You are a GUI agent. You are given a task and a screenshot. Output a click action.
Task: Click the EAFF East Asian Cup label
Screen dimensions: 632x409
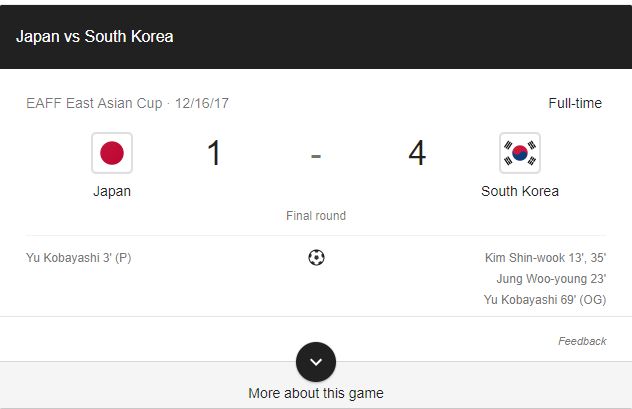[95, 103]
